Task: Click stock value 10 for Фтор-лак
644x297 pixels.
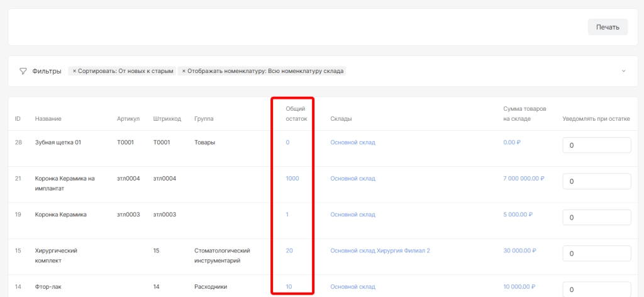Action: pyautogui.click(x=289, y=287)
